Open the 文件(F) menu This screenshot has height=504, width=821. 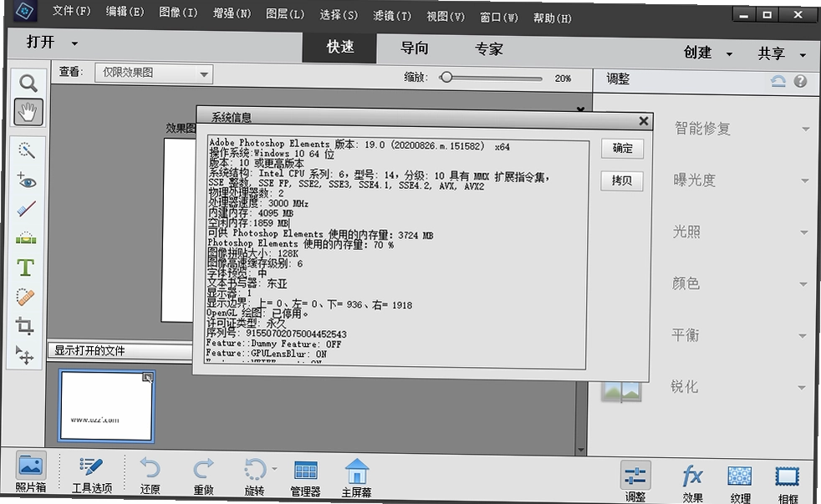72,11
